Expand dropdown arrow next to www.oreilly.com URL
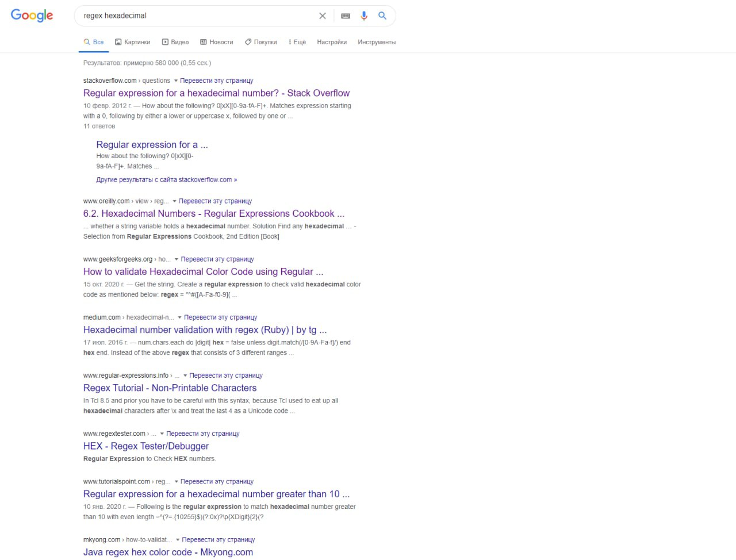736x560 pixels. coord(175,202)
